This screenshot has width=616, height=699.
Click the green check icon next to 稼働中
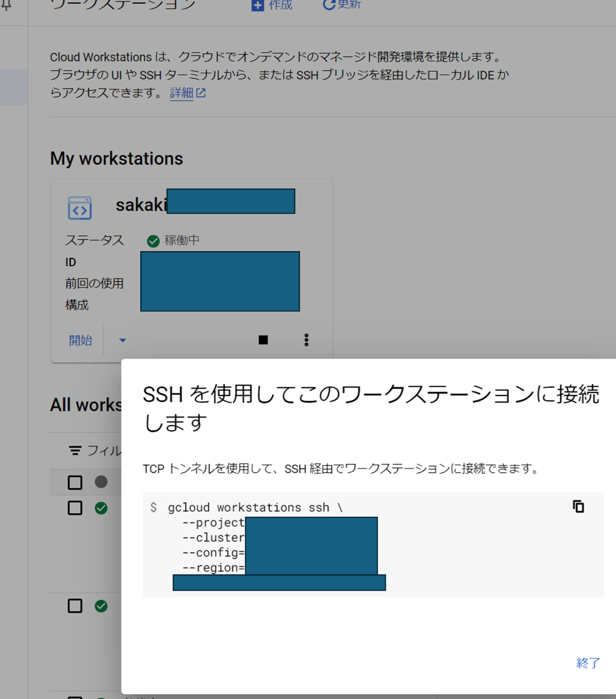153,241
